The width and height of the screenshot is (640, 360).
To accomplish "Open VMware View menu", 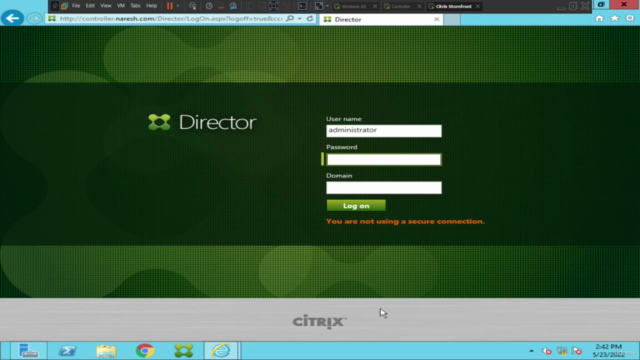I will click(x=106, y=6).
